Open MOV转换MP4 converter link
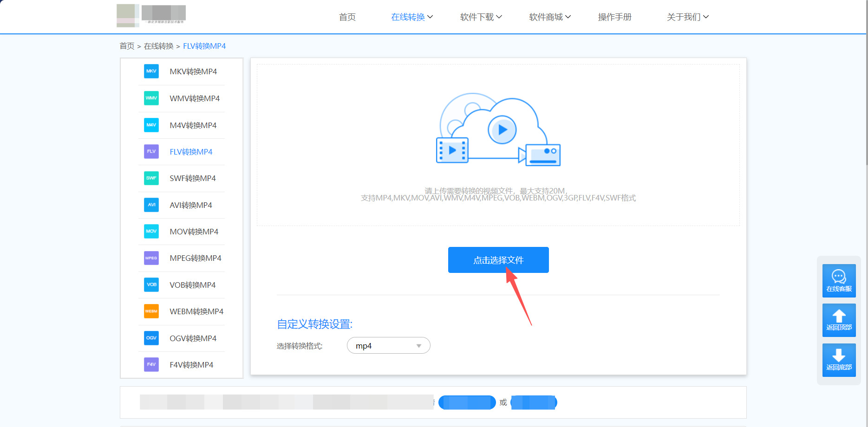 click(x=194, y=232)
